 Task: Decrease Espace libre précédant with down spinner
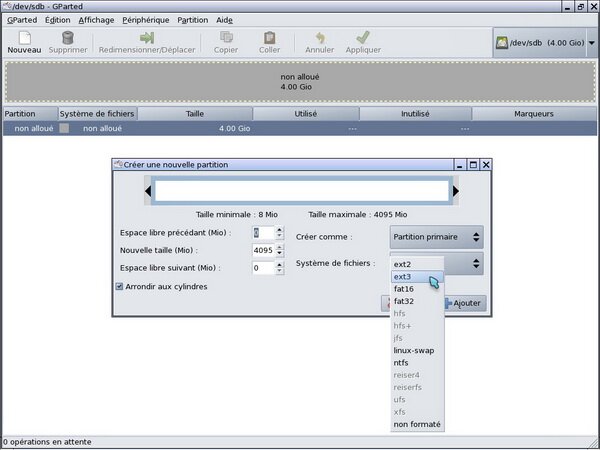280,236
